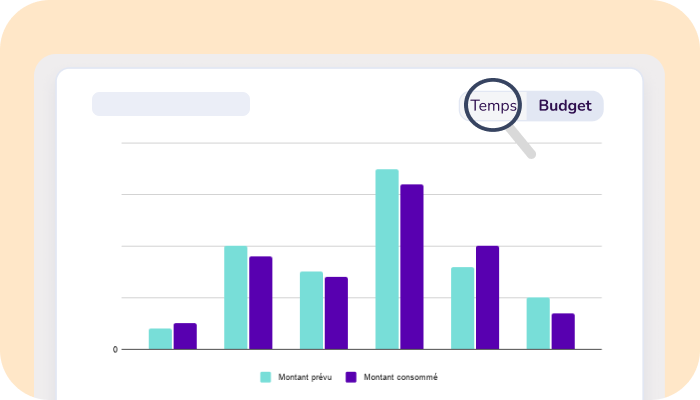
Task: Click the purple Montant consommé legend swatch
Action: coord(351,377)
